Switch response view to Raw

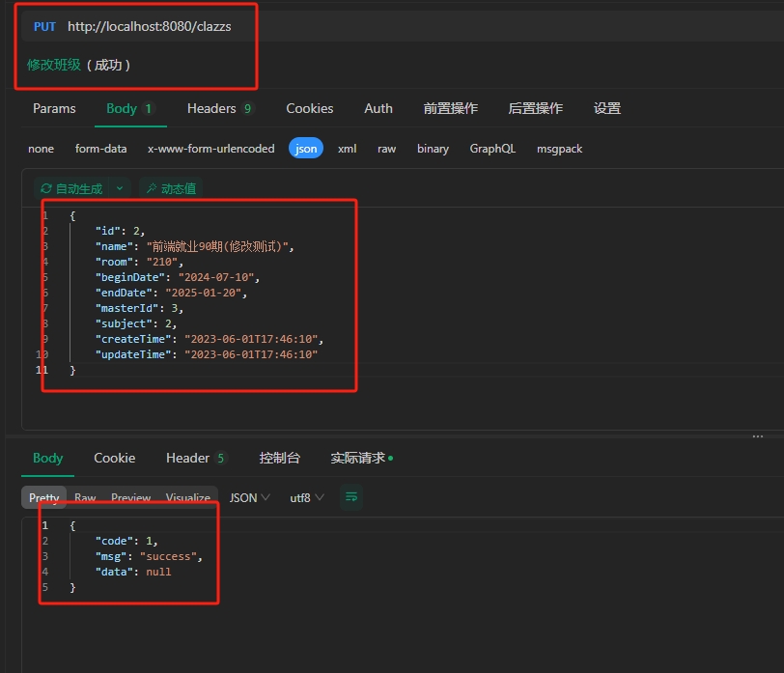[85, 498]
